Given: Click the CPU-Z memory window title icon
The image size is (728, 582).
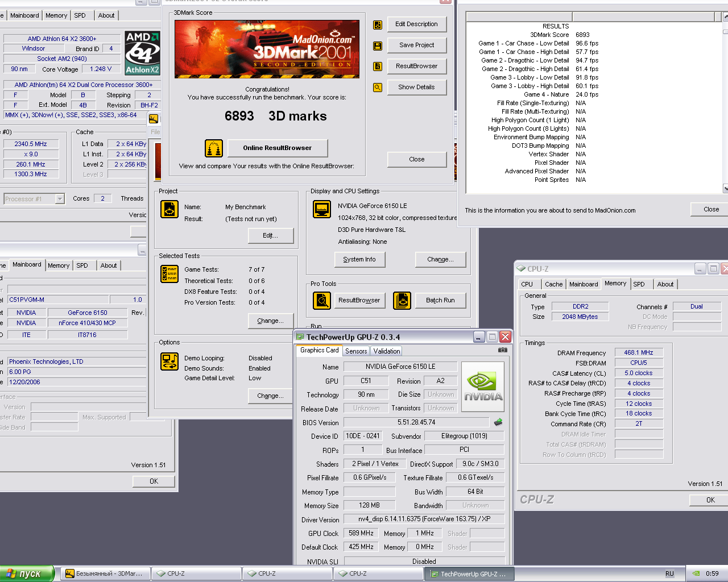Looking at the screenshot, I should [x=521, y=269].
